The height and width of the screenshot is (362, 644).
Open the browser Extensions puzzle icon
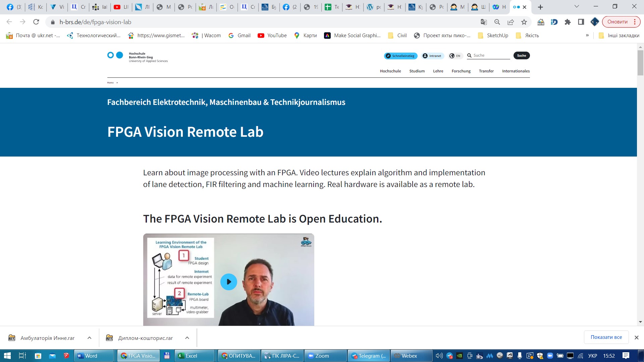[568, 22]
